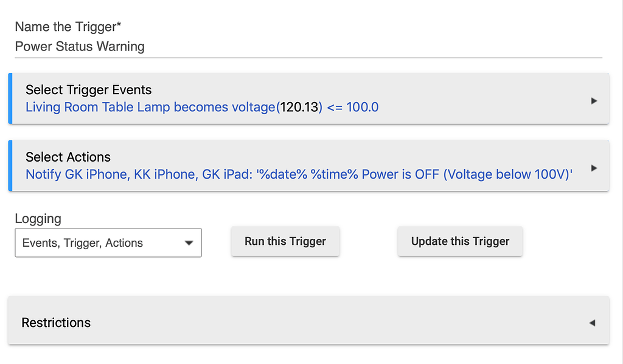
Task: Expand the Select Trigger Events arrow
Action: [x=594, y=101]
